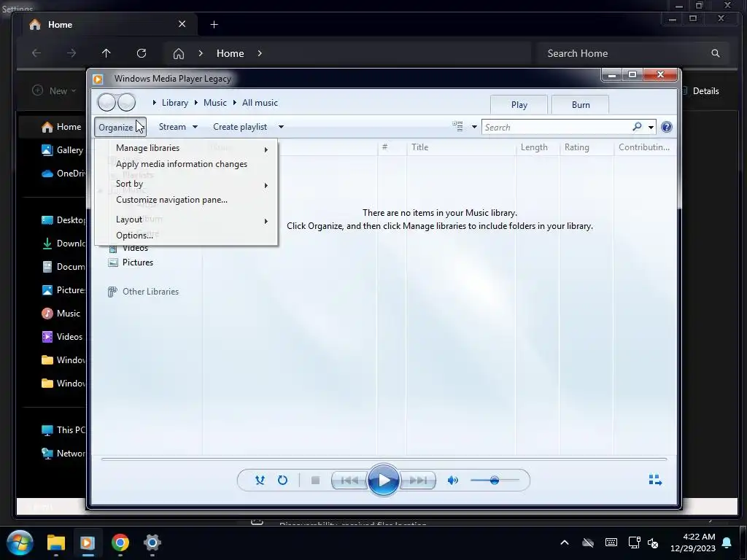Choose Customize navigation pane
Image resolution: width=747 pixels, height=560 pixels.
click(x=186, y=200)
